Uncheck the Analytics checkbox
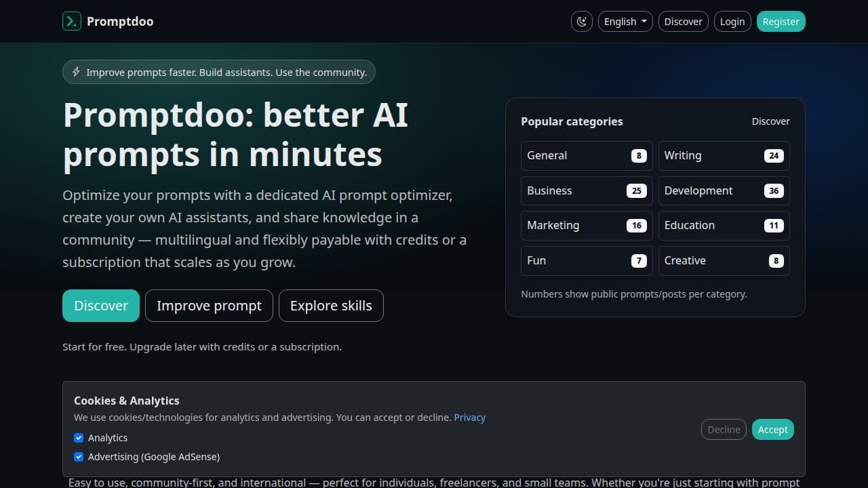 [x=79, y=438]
